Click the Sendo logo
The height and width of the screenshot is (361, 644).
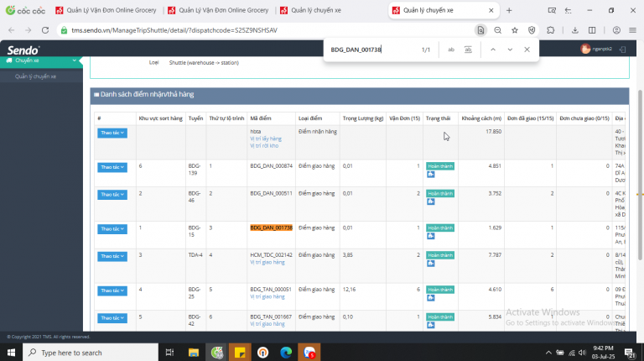click(23, 50)
